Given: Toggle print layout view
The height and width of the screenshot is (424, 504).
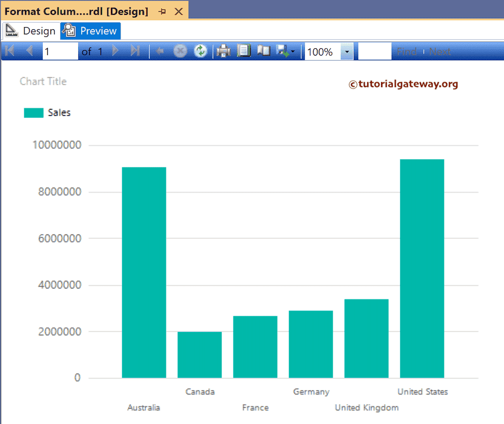Looking at the screenshot, I should [x=244, y=51].
